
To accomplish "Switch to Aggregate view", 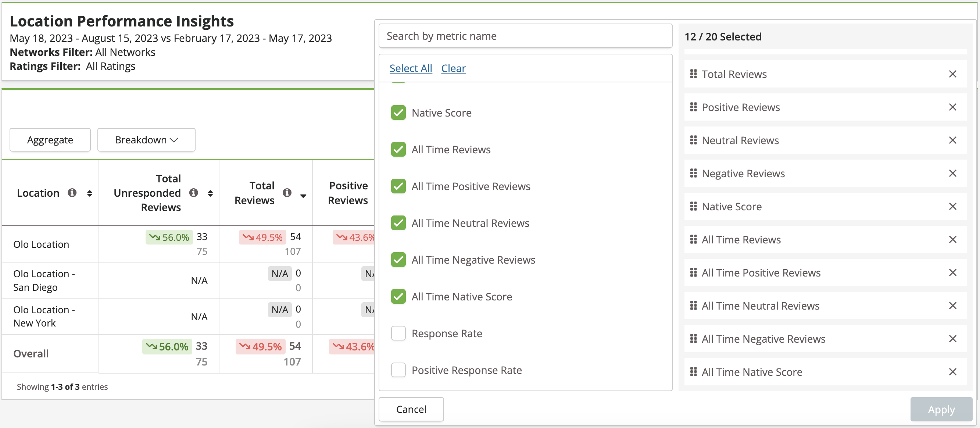I will coord(50,140).
